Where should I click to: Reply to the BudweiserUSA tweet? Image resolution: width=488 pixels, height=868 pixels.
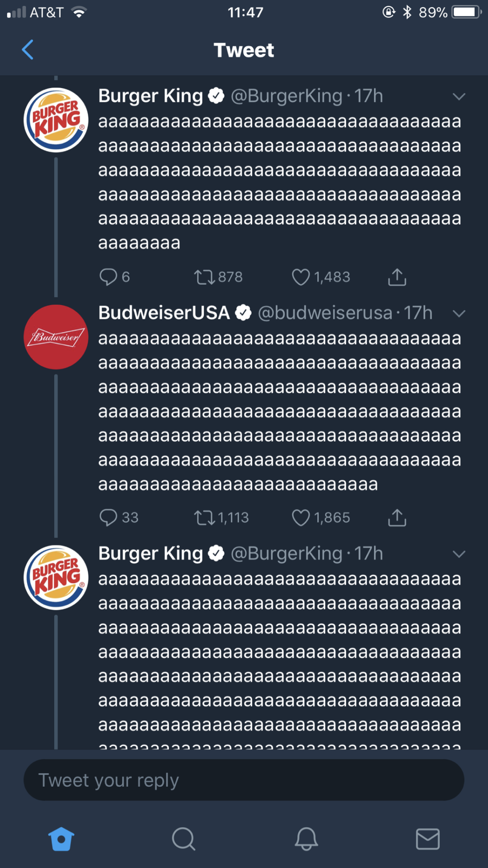pos(108,518)
